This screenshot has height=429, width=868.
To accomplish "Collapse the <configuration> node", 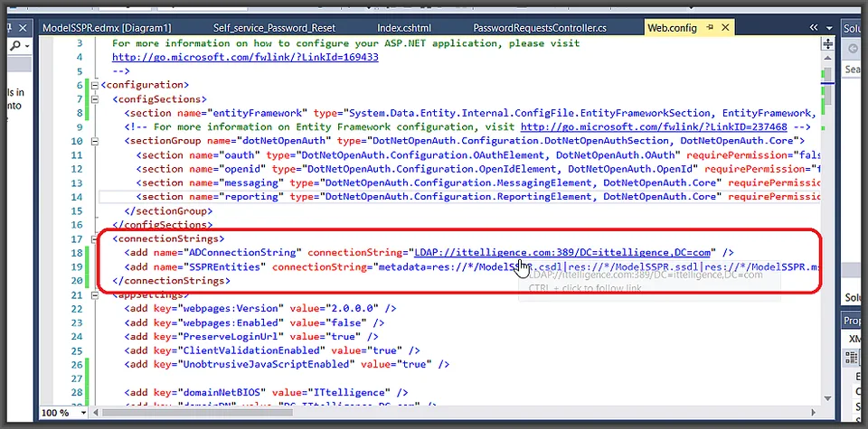I will 95,85.
